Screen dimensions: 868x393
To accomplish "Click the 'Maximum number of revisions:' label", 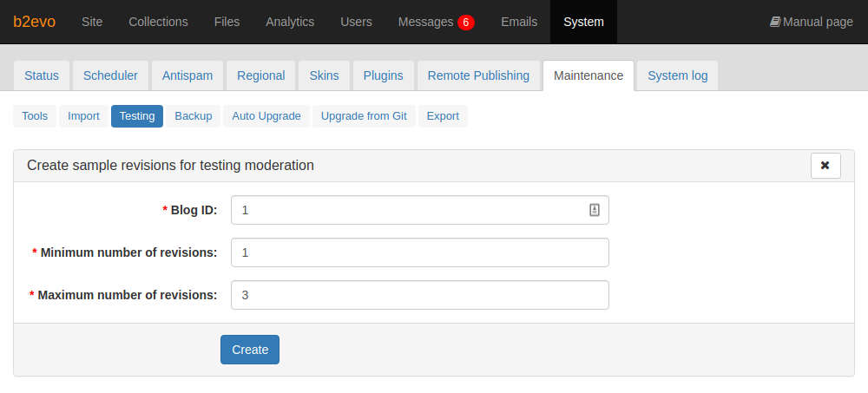I will (x=128, y=296).
